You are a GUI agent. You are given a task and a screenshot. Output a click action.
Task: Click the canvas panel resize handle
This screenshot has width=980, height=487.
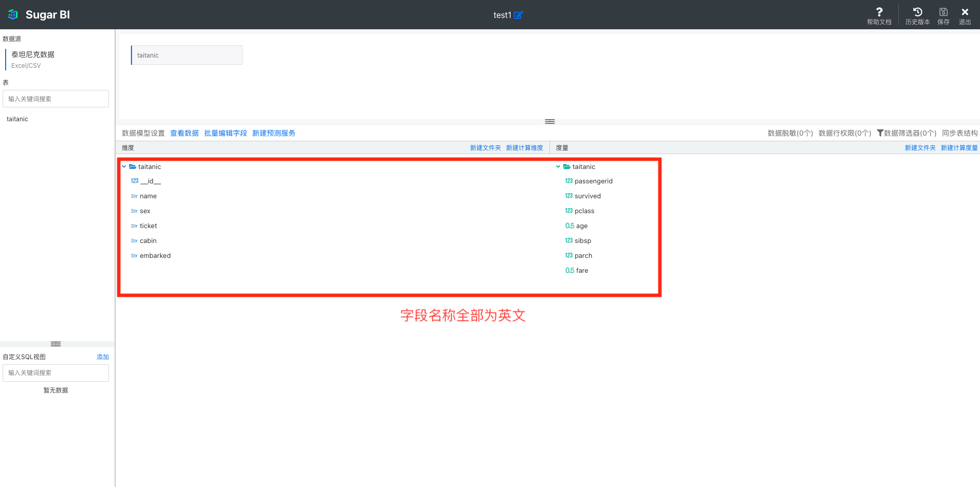[x=550, y=122]
